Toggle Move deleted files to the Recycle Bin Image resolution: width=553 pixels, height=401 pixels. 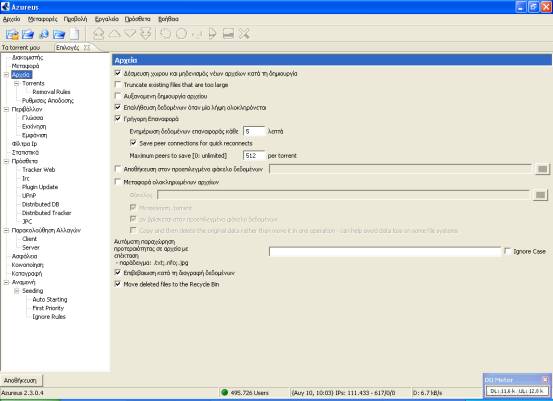click(118, 284)
